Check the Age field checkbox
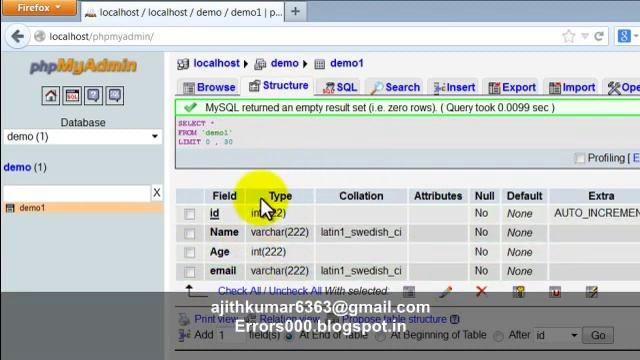The height and width of the screenshot is (360, 640). pos(189,253)
